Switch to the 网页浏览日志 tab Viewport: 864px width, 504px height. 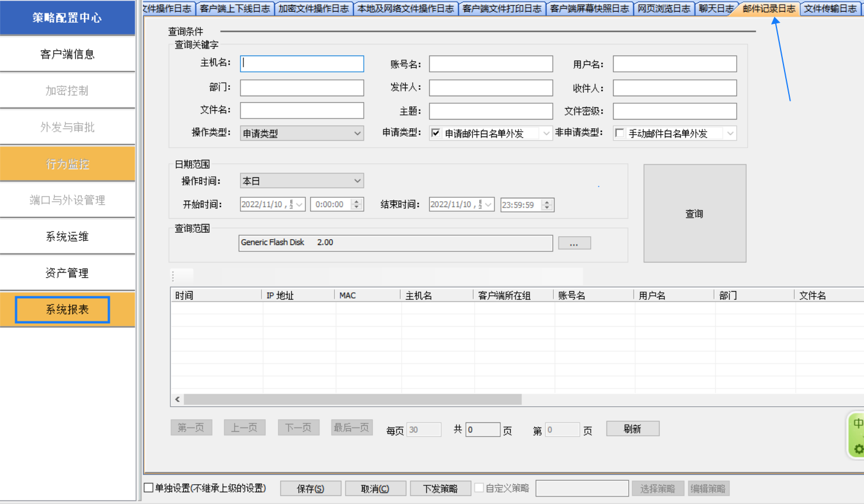pyautogui.click(x=663, y=8)
